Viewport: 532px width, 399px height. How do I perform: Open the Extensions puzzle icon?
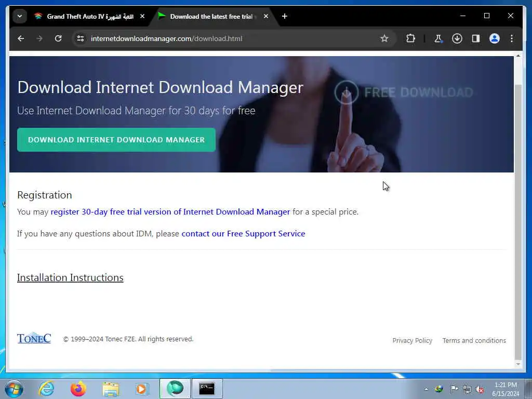(x=410, y=38)
